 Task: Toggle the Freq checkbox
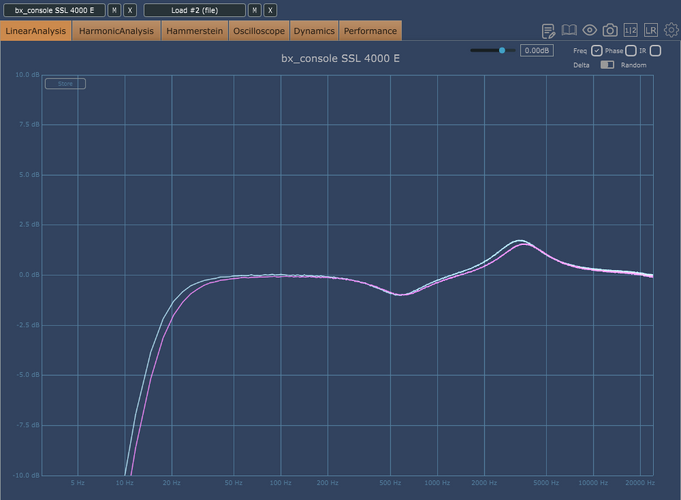(596, 51)
